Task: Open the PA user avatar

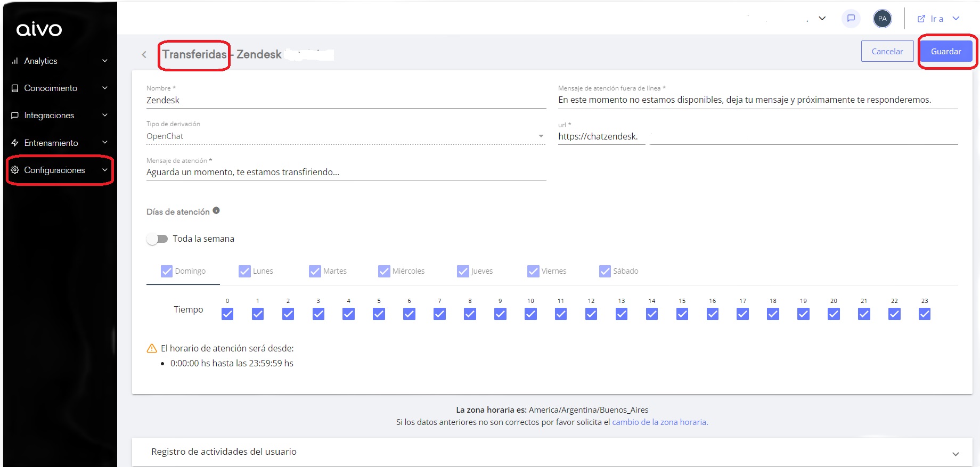Action: click(x=882, y=19)
